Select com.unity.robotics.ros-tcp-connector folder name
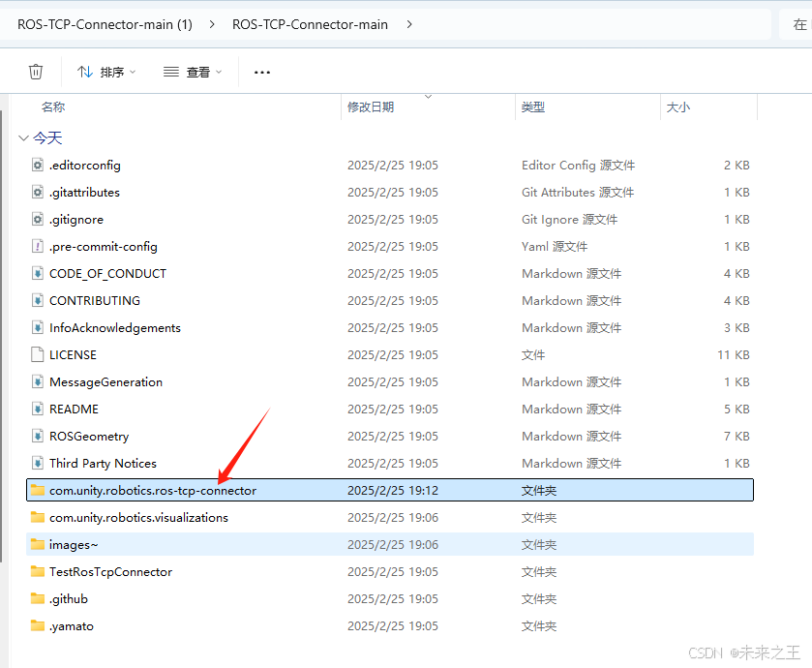Screen dimensions: 812x668 coord(153,491)
